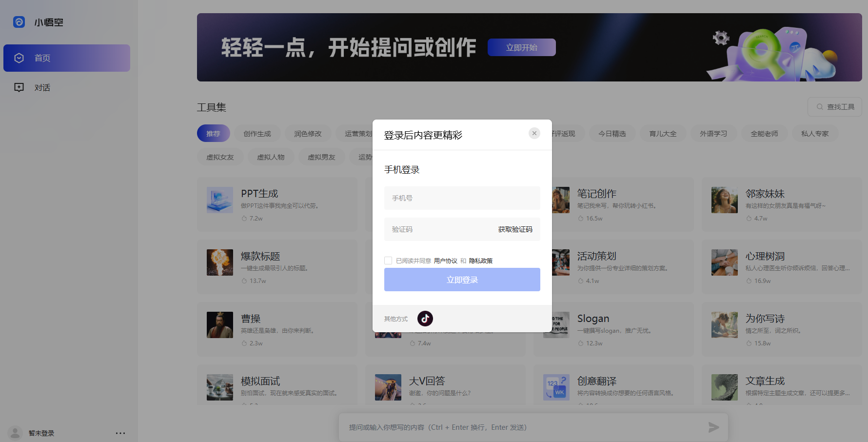The width and height of the screenshot is (868, 442).
Task: Select the 外语学习 category tab
Action: 713,133
